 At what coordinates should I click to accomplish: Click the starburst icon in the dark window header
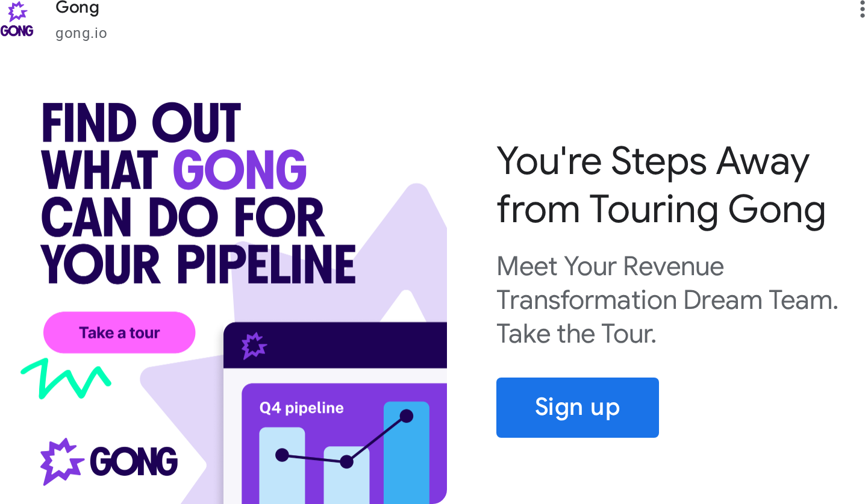point(254,346)
